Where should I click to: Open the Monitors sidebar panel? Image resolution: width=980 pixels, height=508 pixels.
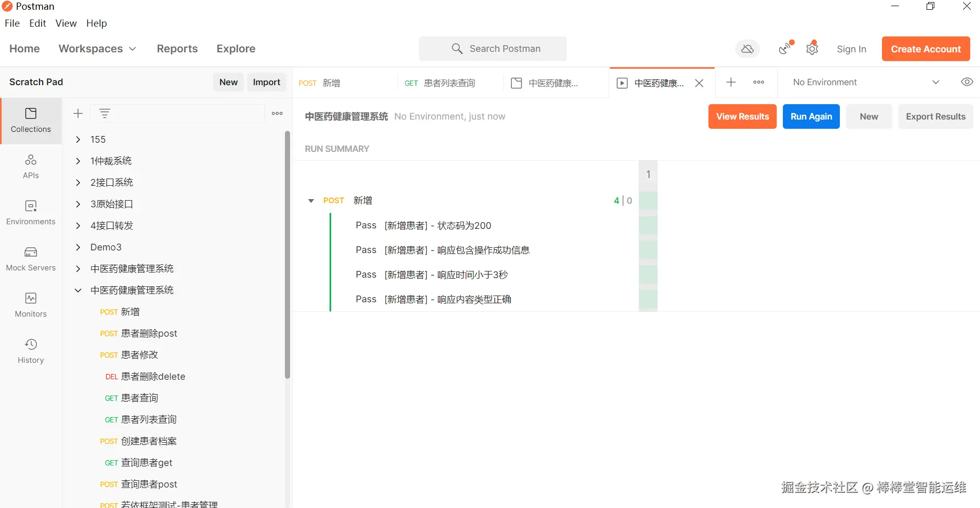31,305
